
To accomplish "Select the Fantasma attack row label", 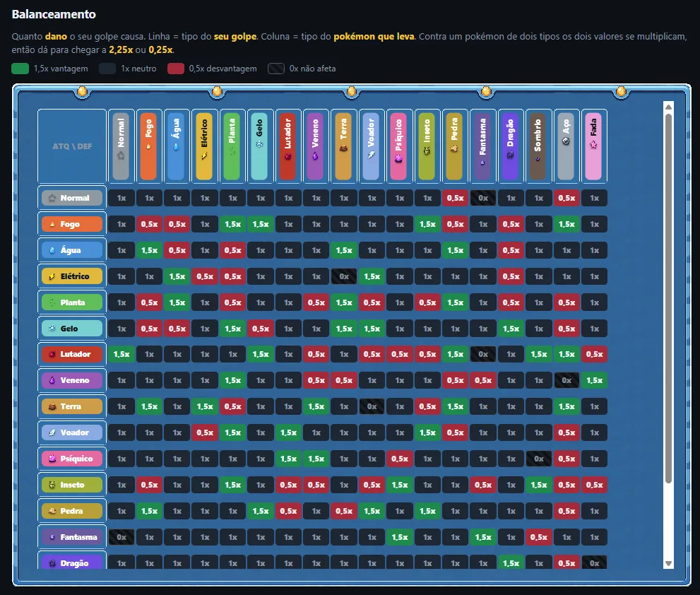I will point(72,537).
